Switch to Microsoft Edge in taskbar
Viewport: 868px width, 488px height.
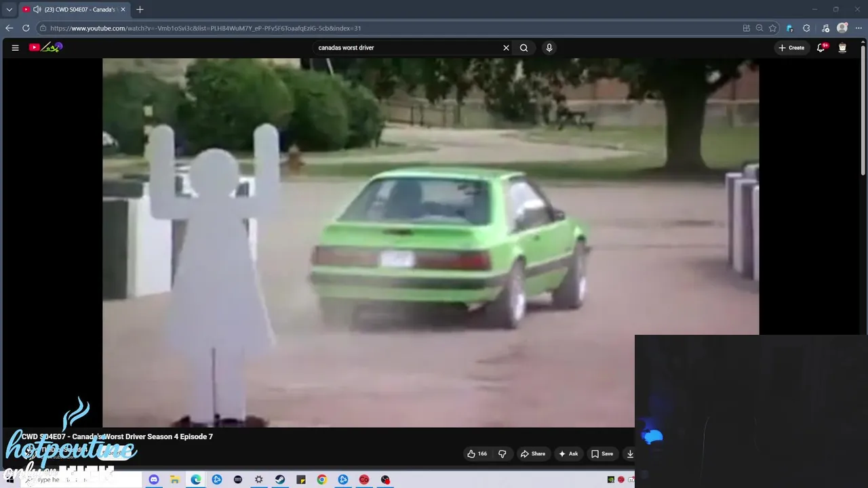pos(195,479)
